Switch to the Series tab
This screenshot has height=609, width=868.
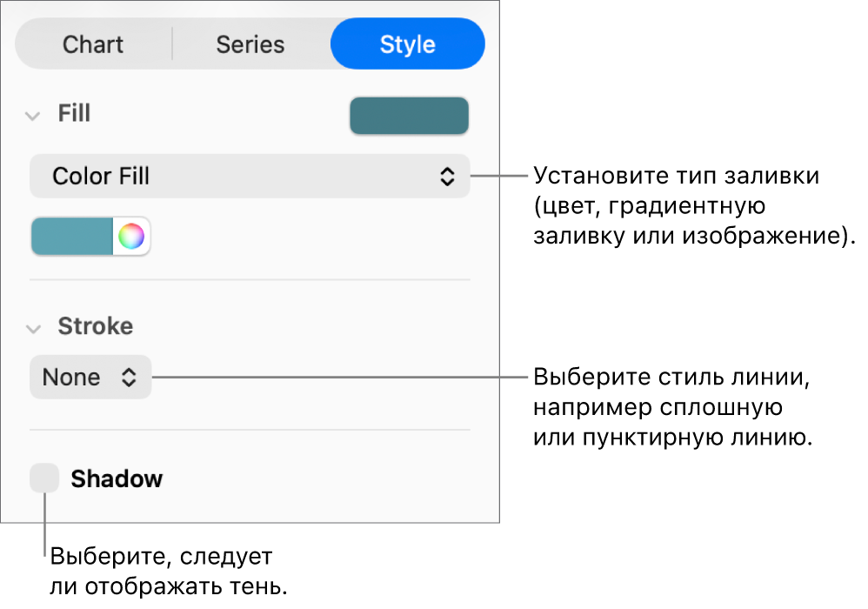point(250,44)
